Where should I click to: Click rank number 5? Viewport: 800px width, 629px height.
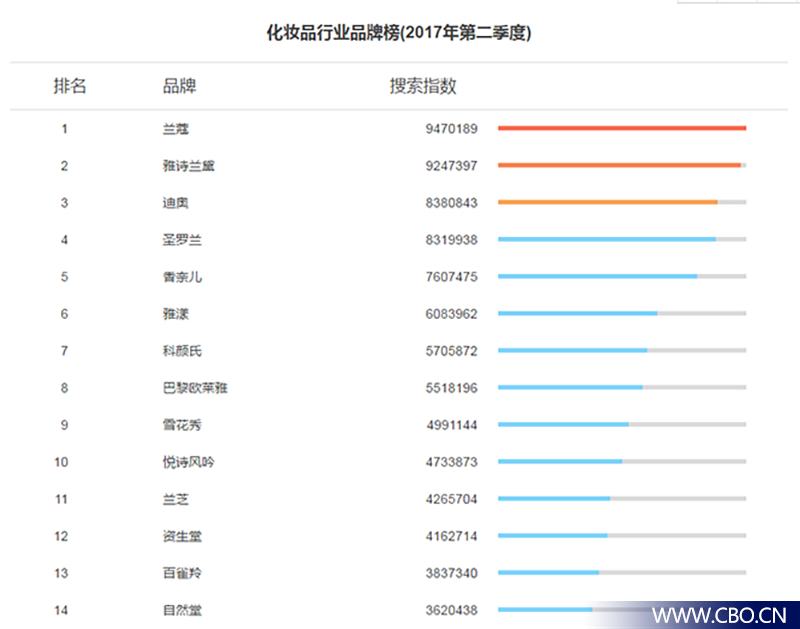(64, 277)
